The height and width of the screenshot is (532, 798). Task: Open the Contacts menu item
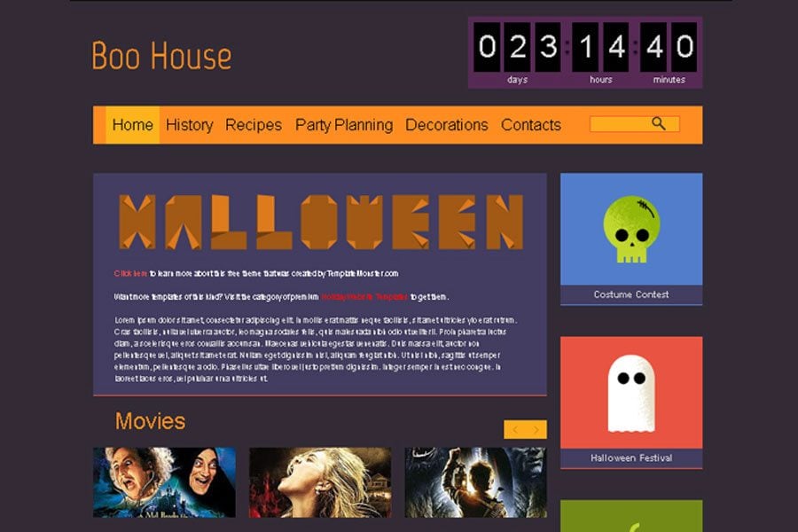coord(531,125)
